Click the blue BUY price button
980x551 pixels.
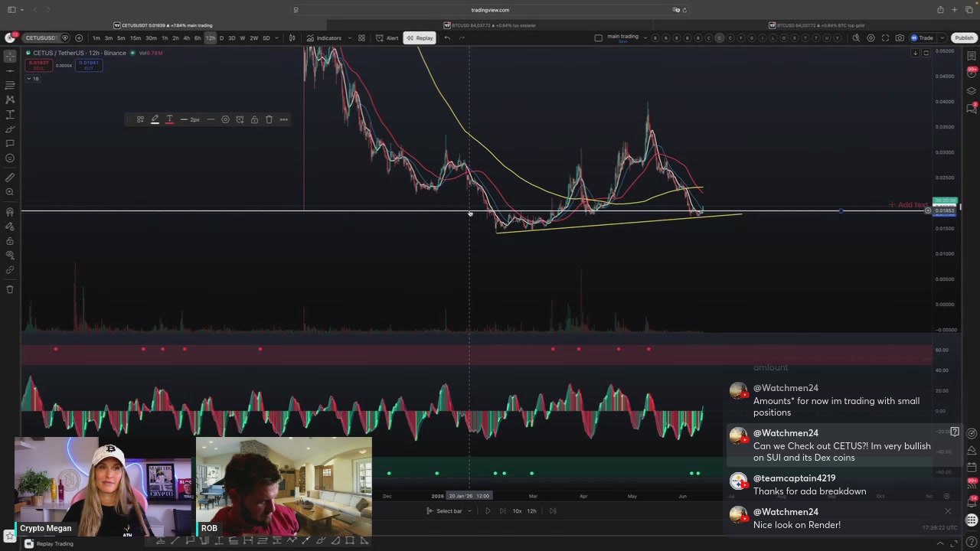89,65
